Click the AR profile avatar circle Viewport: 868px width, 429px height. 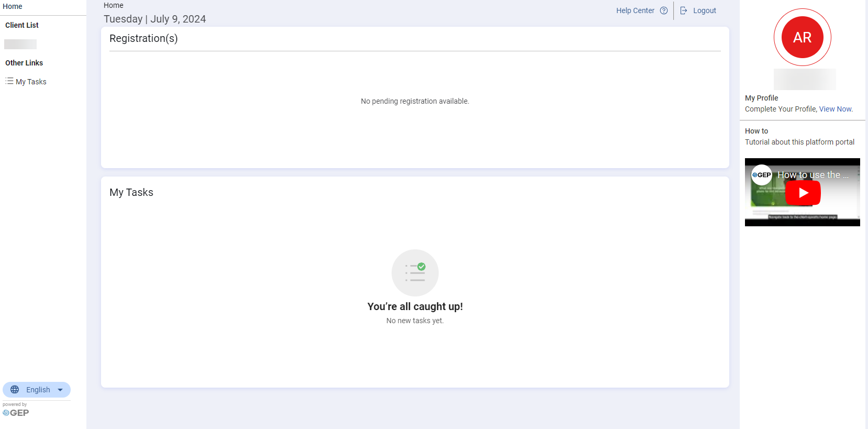(802, 37)
